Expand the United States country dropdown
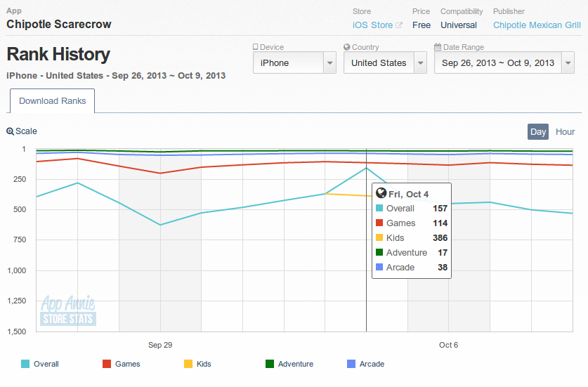This screenshot has height=387, width=588. coord(385,63)
